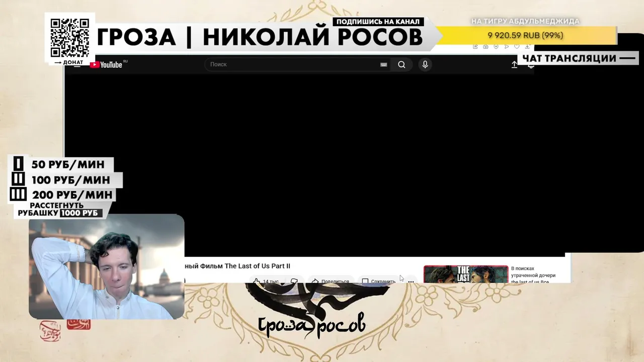This screenshot has width=644, height=362.
Task: Open the 'В поисках утраченной дочери' video
Action: click(534, 275)
